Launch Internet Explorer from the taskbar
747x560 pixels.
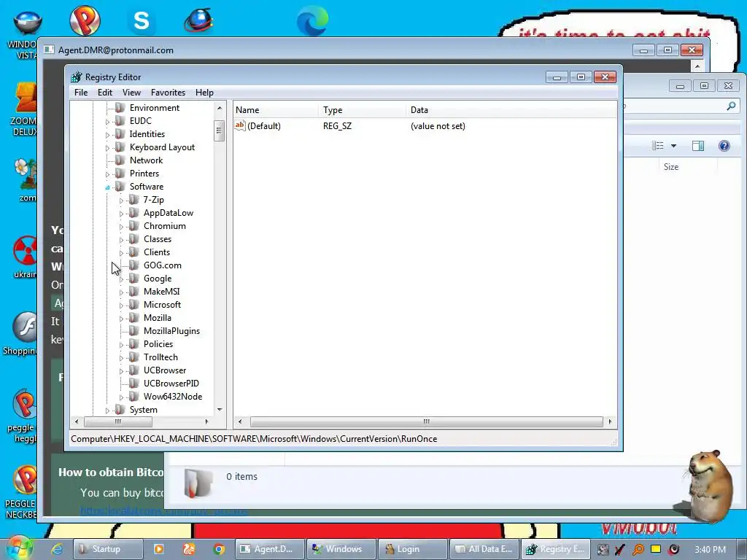(57, 549)
